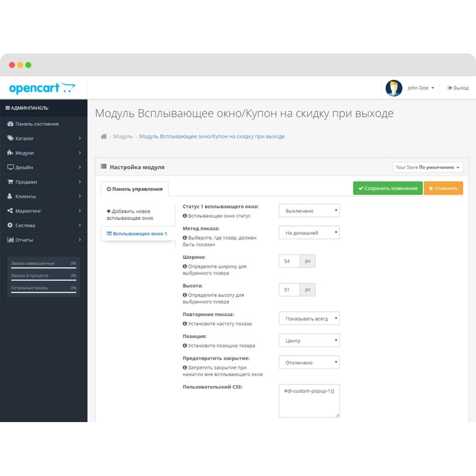This screenshot has height=476, width=476.
Task: Click the Маркетинг share icon
Action: (x=10, y=210)
